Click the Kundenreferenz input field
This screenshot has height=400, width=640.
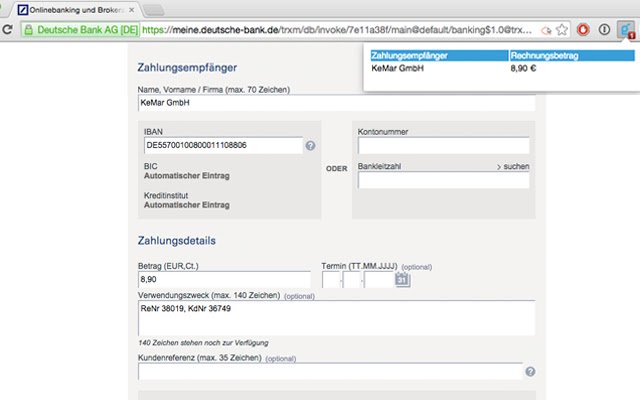click(330, 371)
